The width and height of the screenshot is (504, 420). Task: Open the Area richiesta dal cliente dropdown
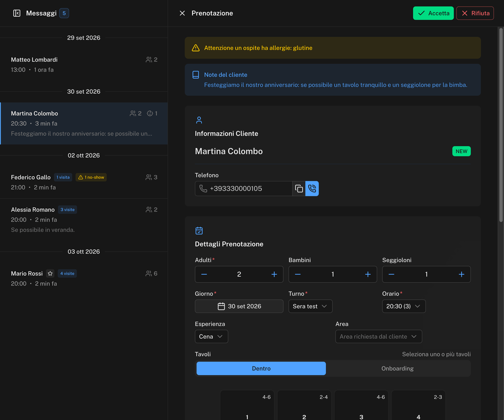point(378,336)
